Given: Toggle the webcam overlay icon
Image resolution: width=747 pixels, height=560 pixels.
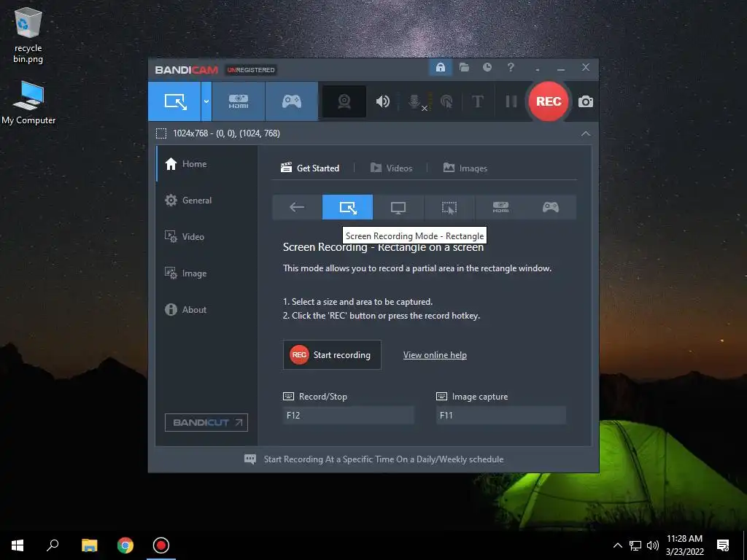Looking at the screenshot, I should pyautogui.click(x=344, y=101).
